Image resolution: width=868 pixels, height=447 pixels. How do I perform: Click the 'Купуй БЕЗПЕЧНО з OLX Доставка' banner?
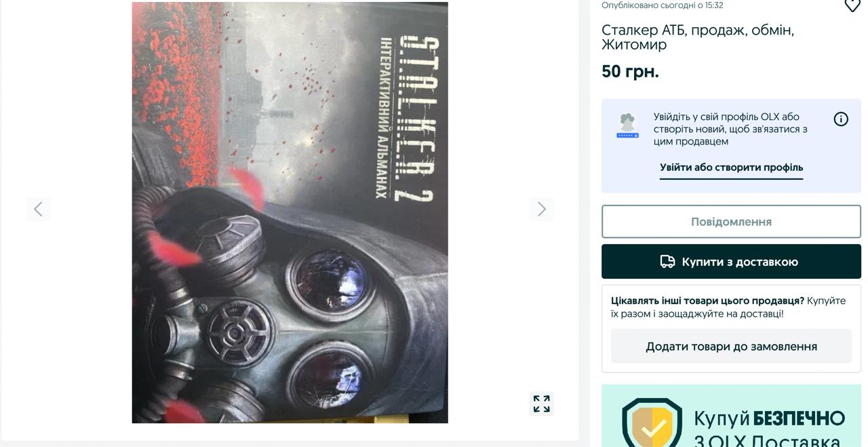731,416
